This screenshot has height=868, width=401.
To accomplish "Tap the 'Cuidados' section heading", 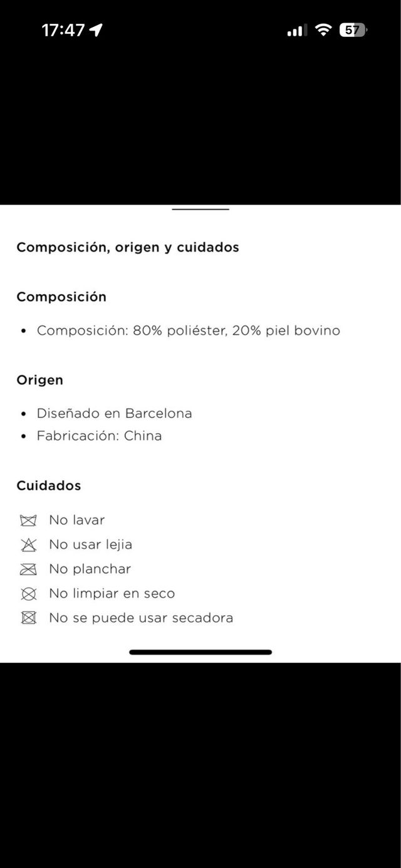I will coord(49,486).
